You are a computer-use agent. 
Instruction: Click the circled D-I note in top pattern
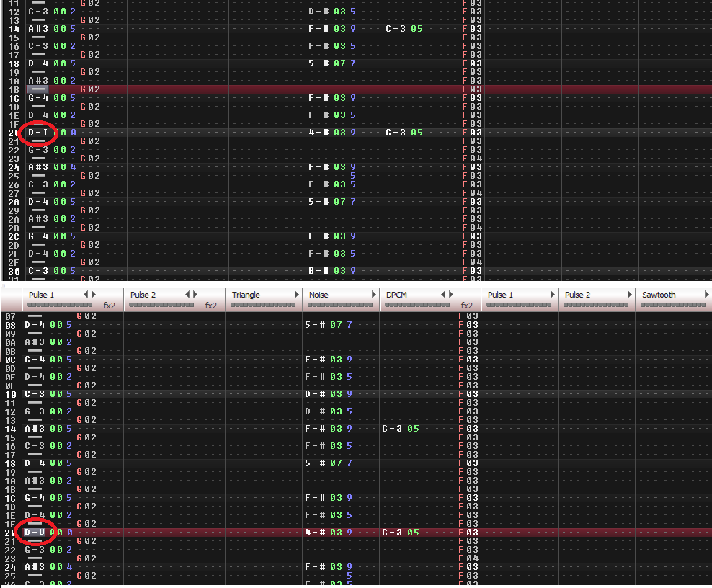pos(38,133)
